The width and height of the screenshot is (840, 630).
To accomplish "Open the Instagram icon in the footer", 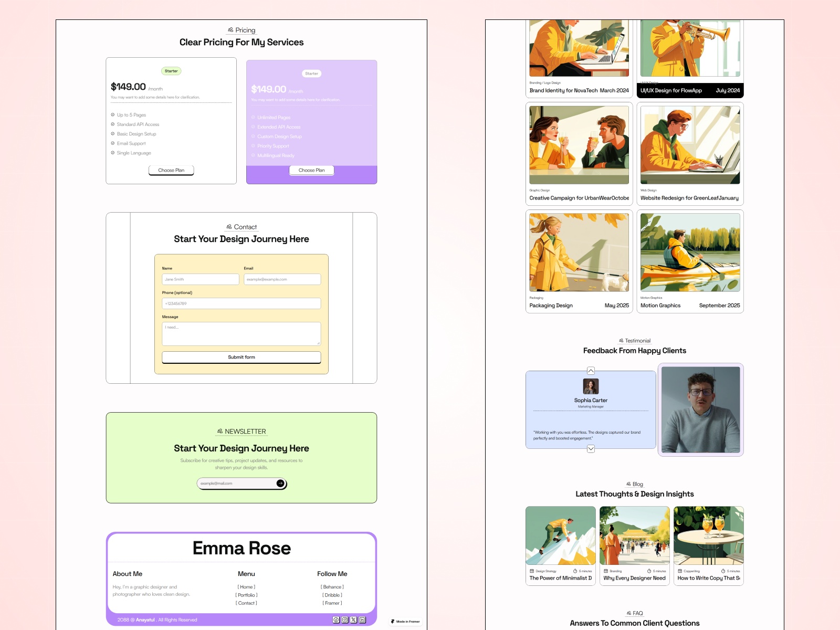I will click(345, 619).
